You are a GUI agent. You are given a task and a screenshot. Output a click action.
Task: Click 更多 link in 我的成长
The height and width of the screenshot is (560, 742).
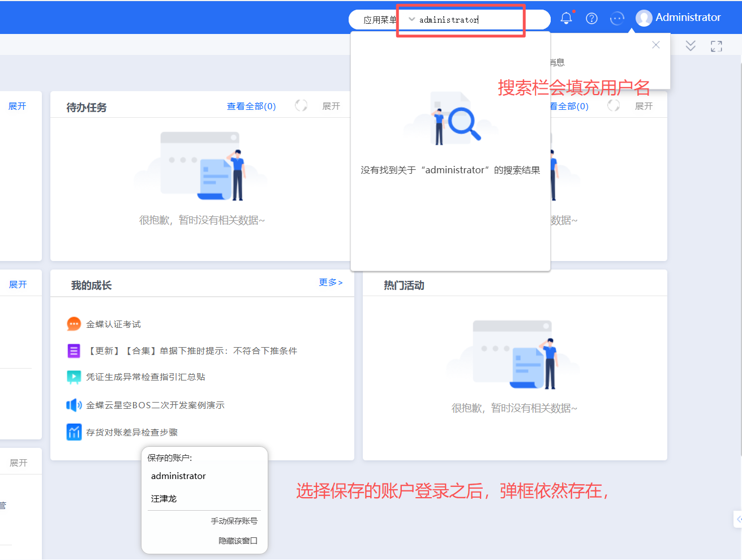331,283
